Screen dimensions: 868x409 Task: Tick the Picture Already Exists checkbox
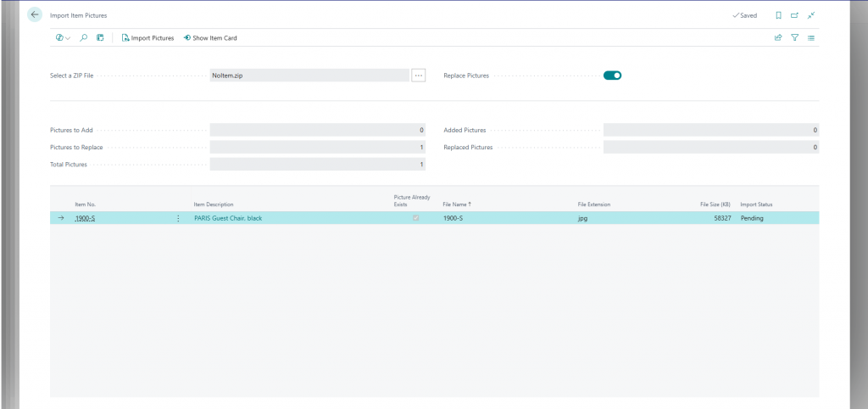pyautogui.click(x=415, y=218)
